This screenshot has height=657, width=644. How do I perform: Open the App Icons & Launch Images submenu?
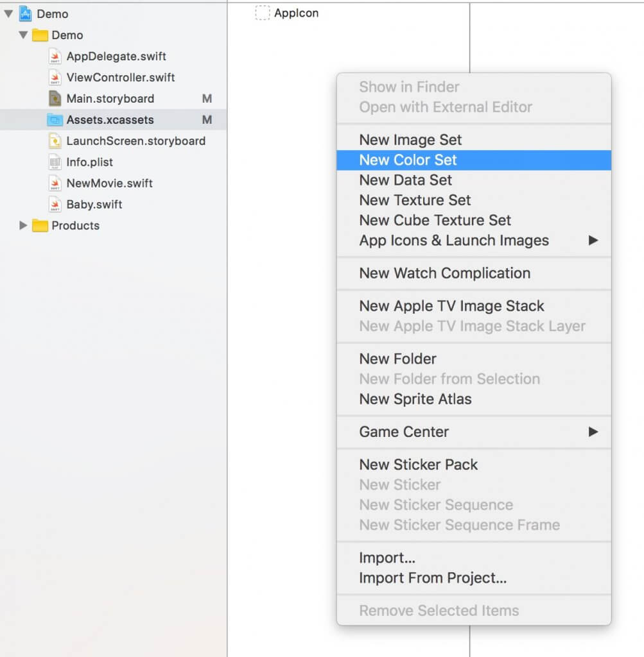point(474,241)
